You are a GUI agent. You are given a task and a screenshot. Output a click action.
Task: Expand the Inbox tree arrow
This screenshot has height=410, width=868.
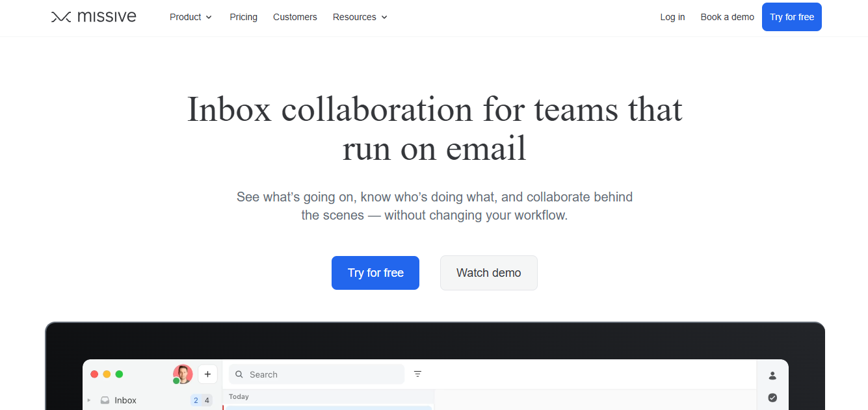pyautogui.click(x=89, y=400)
